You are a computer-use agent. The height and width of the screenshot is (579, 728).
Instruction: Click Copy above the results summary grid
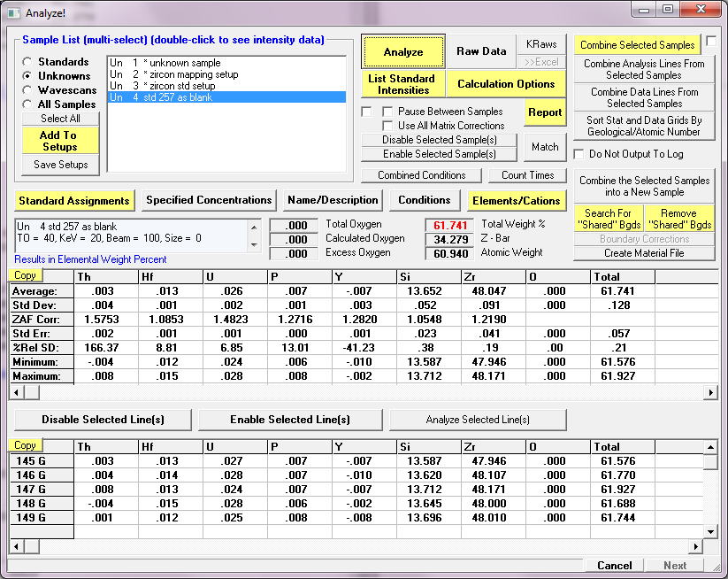click(x=25, y=275)
